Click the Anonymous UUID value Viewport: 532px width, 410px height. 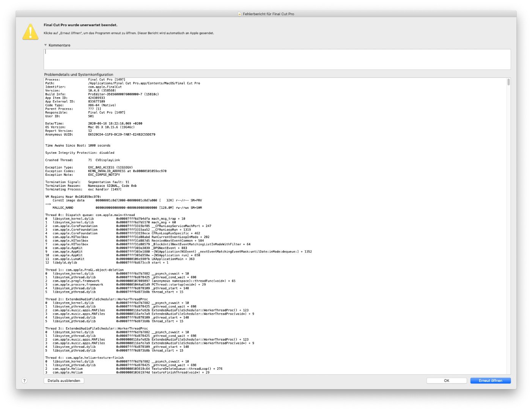tap(121, 134)
